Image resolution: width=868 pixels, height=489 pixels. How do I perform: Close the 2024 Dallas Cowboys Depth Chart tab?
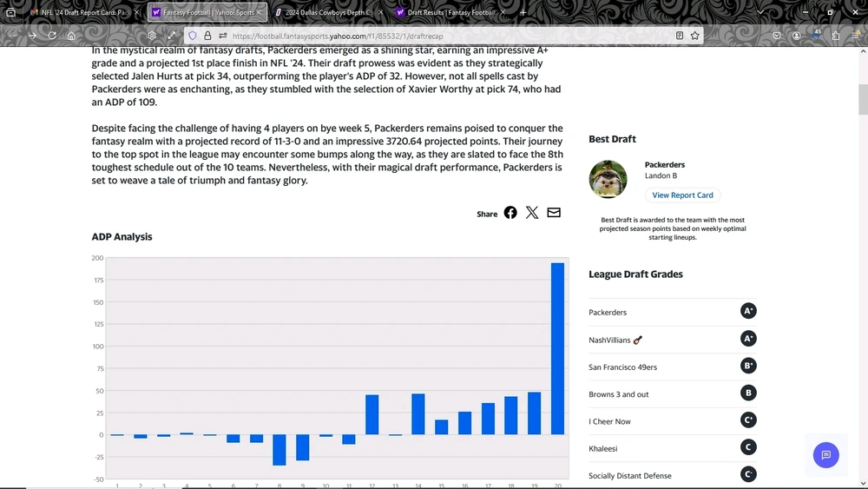pyautogui.click(x=380, y=11)
